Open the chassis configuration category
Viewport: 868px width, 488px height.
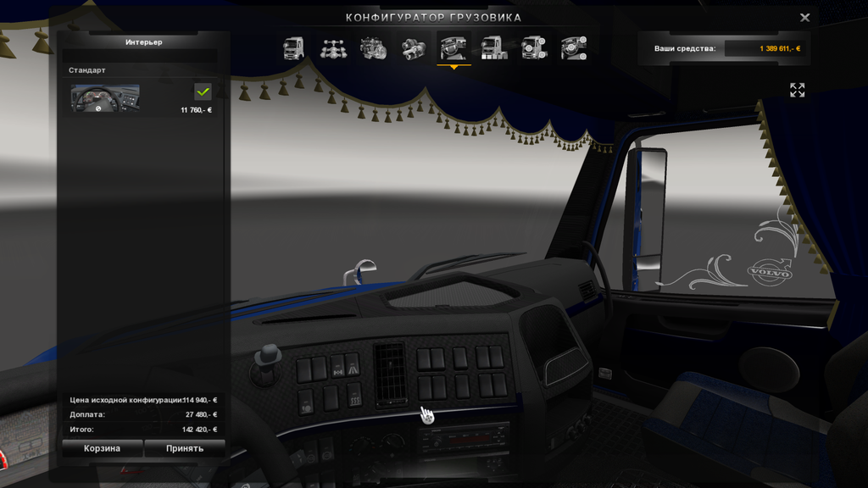(x=333, y=48)
